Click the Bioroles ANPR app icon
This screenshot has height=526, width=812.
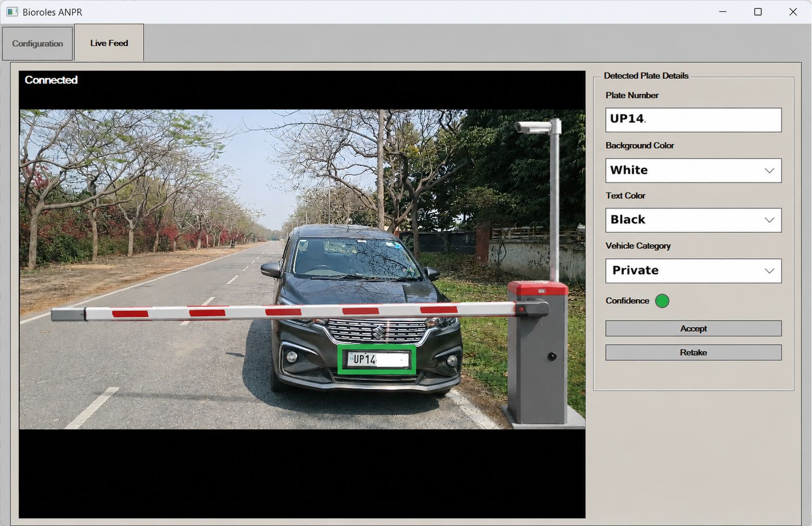(12, 11)
